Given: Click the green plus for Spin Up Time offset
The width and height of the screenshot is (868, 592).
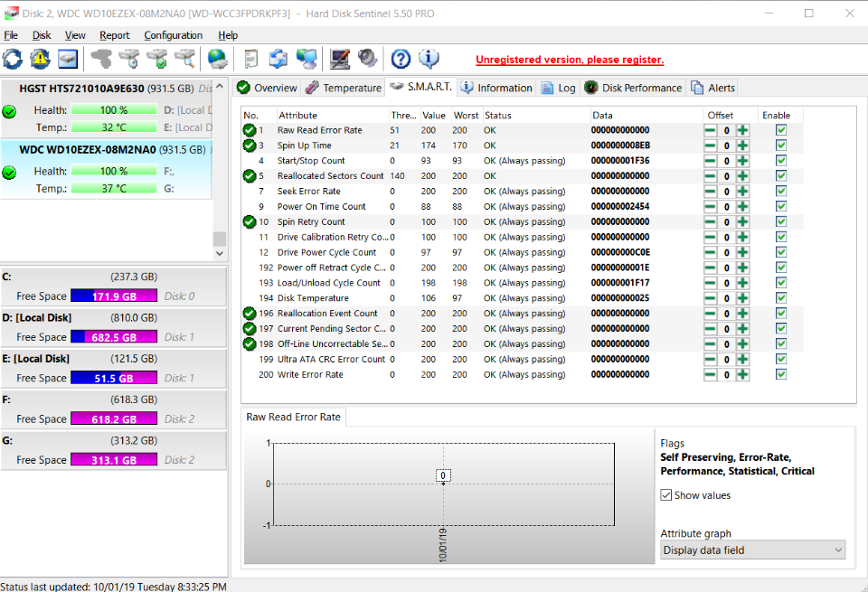Looking at the screenshot, I should [742, 146].
